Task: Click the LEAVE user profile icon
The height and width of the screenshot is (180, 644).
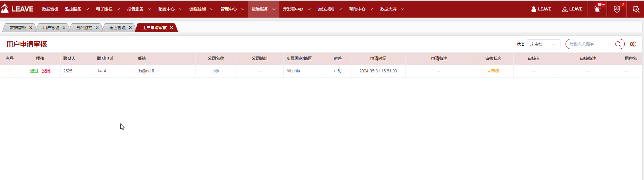Action: coord(534,9)
